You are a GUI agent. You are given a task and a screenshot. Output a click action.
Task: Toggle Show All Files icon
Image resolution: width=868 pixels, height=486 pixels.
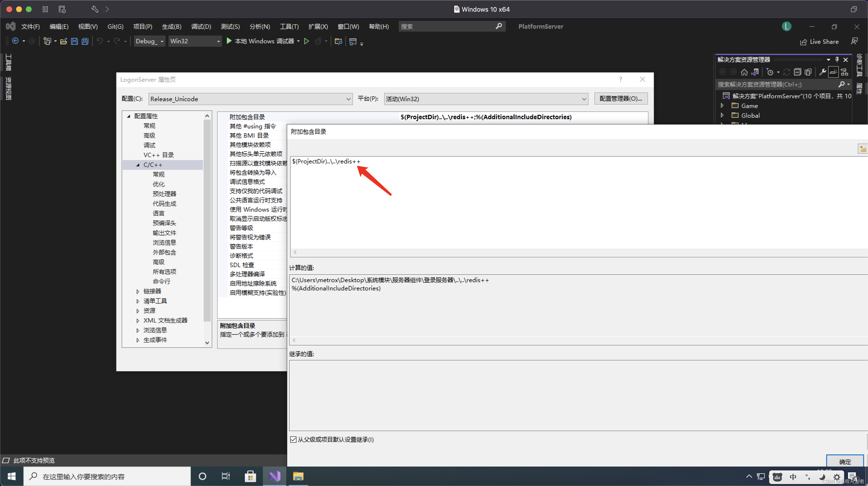808,72
